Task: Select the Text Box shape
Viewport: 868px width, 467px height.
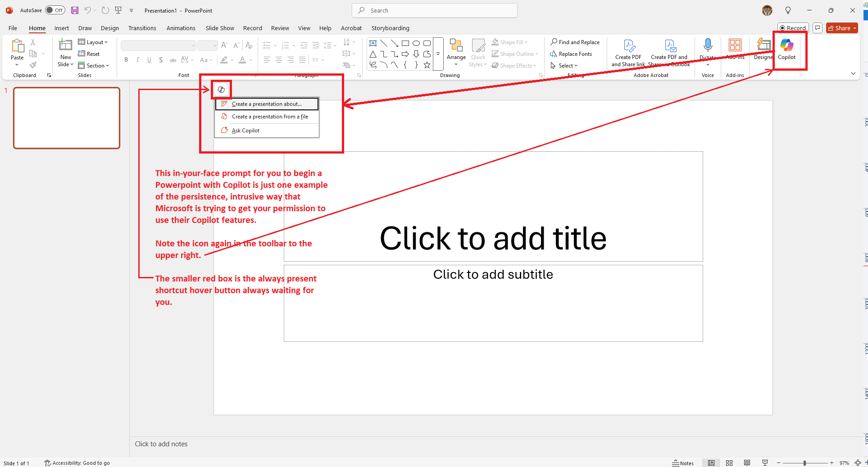Action: (373, 43)
